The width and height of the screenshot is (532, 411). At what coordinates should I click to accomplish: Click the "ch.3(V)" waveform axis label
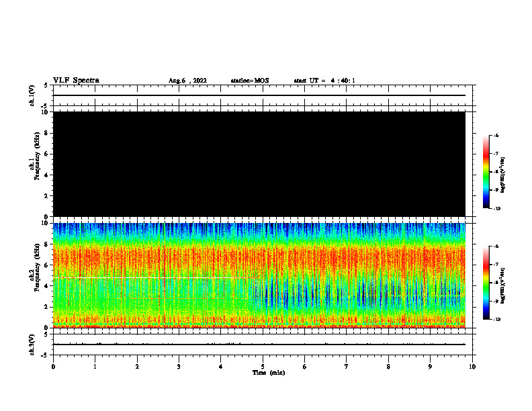coord(32,345)
